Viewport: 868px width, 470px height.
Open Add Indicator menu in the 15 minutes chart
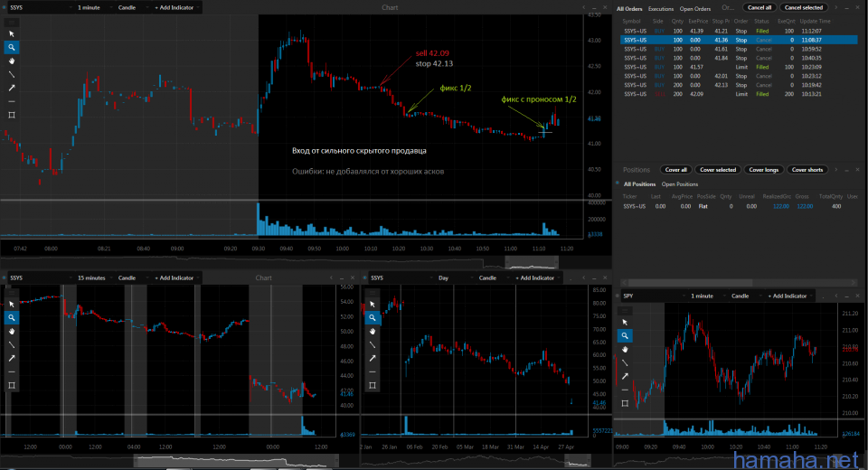coord(176,277)
